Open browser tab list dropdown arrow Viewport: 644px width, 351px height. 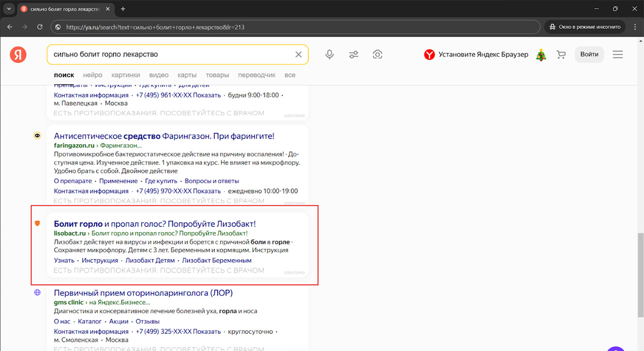coord(9,9)
